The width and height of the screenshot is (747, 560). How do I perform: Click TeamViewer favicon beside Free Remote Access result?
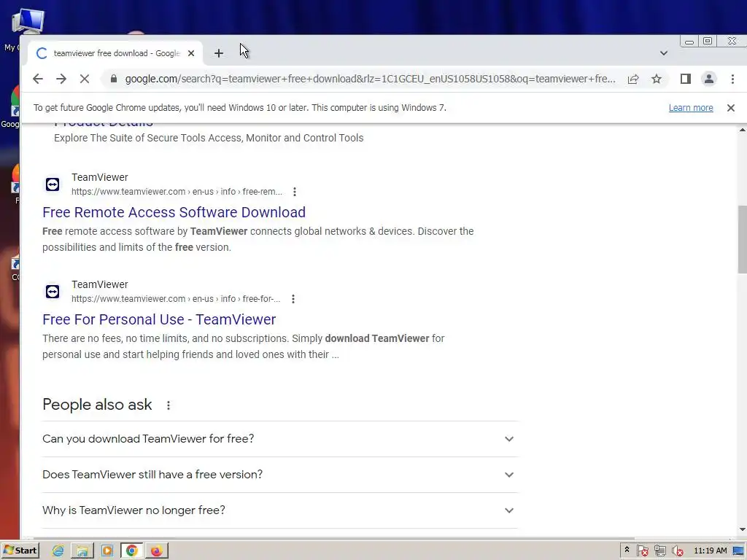[53, 184]
